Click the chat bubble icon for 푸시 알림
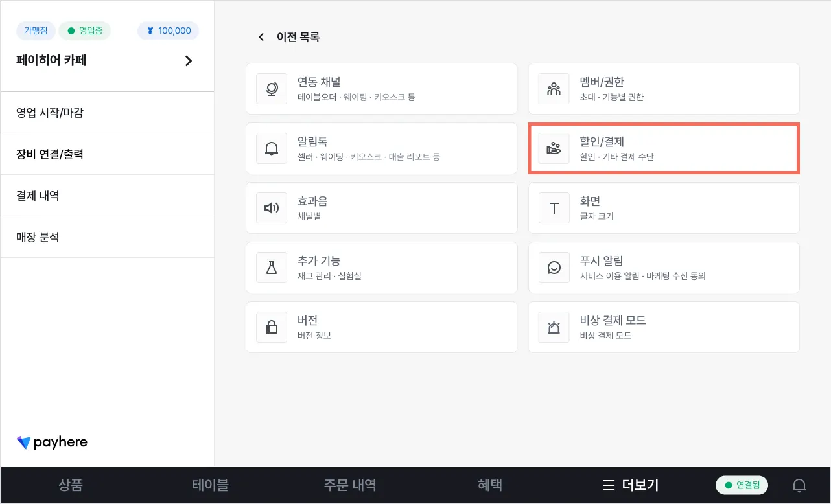 554,268
